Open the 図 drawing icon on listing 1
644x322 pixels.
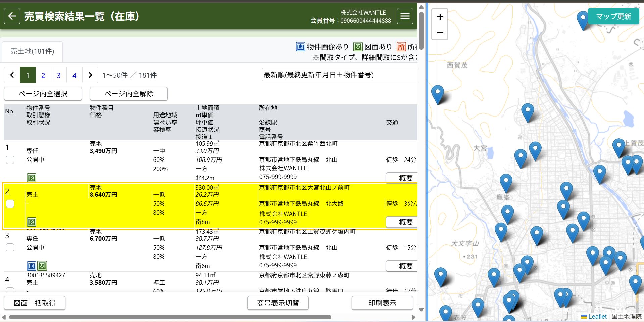[31, 177]
